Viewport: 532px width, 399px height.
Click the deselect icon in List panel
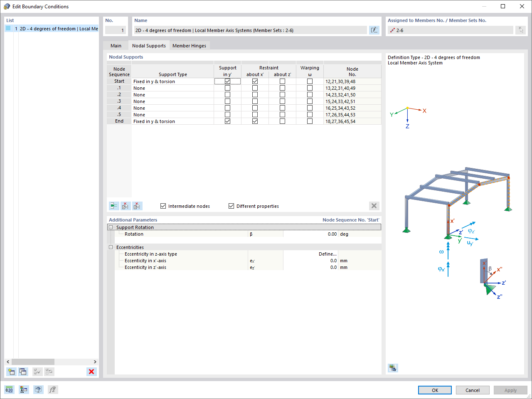pos(49,372)
